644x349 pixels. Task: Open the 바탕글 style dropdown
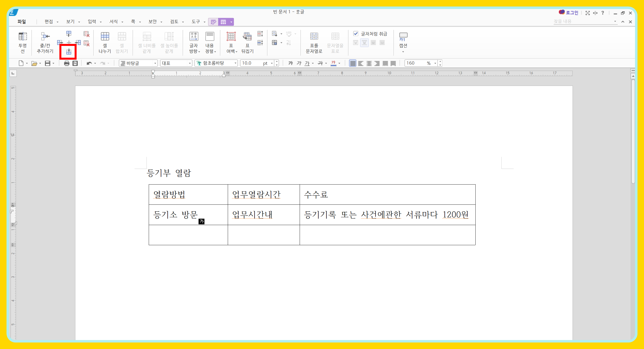click(155, 63)
